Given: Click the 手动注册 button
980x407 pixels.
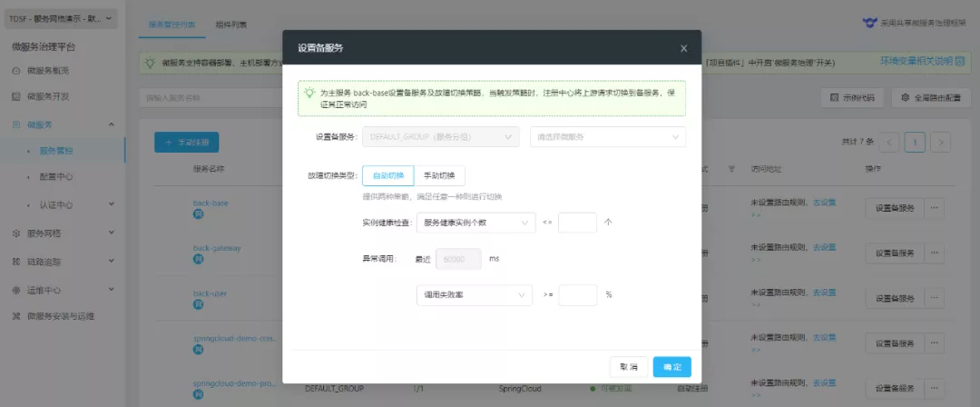Looking at the screenshot, I should 186,142.
